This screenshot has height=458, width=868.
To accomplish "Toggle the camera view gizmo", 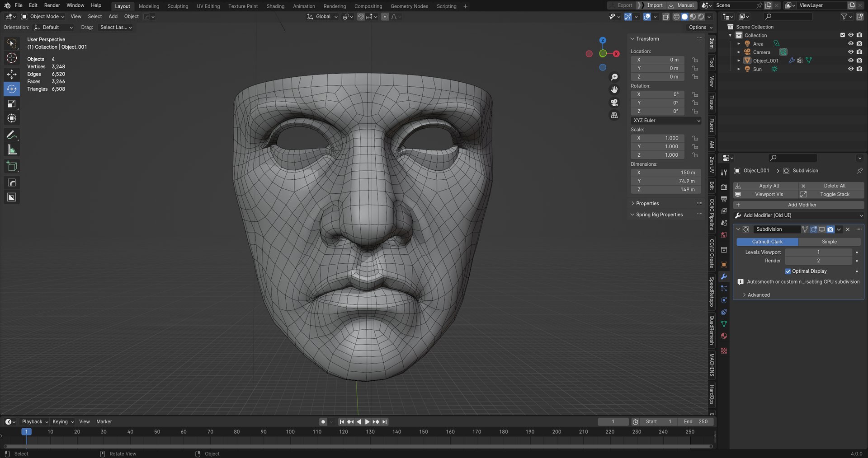I will [614, 103].
